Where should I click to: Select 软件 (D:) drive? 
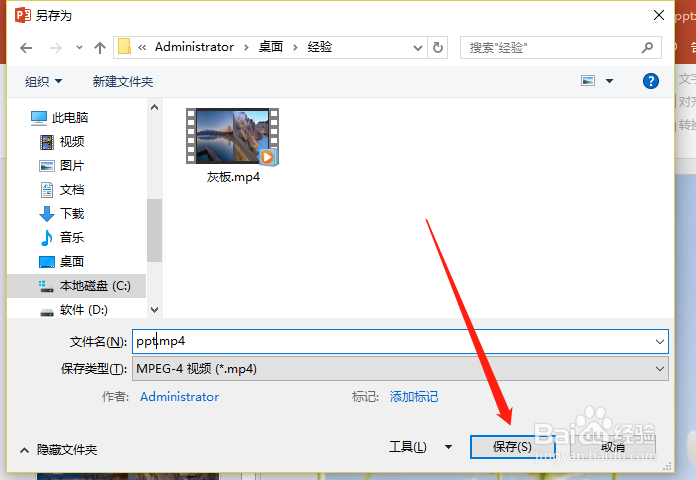(x=74, y=309)
